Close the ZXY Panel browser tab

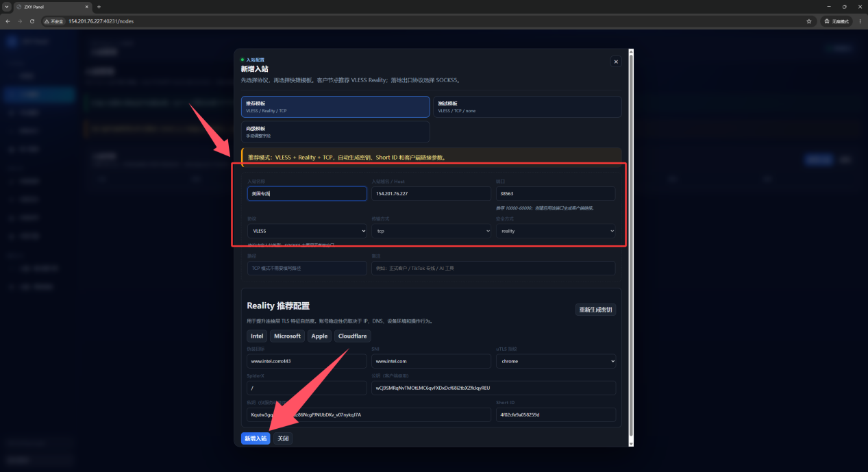pos(87,6)
